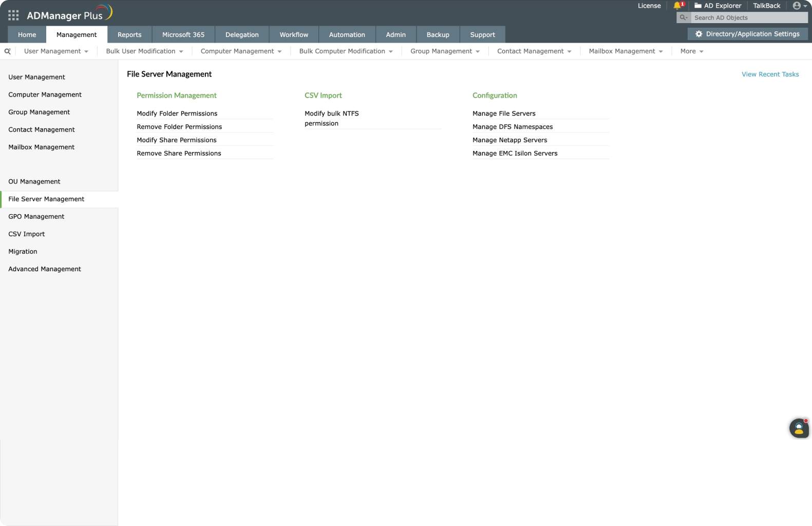Click Manage Netapp Servers
812x526 pixels.
click(510, 140)
